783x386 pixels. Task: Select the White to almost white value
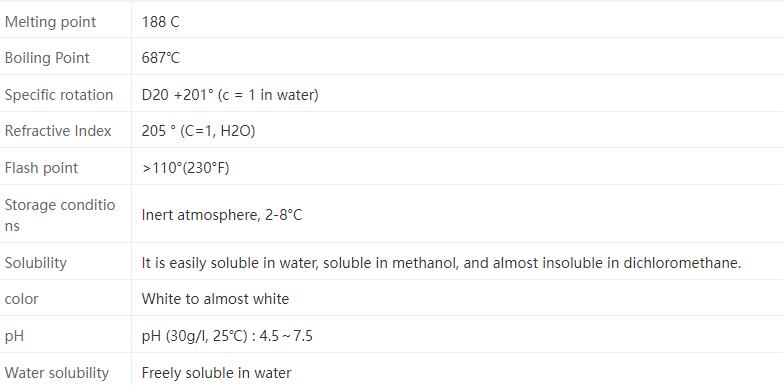click(215, 299)
